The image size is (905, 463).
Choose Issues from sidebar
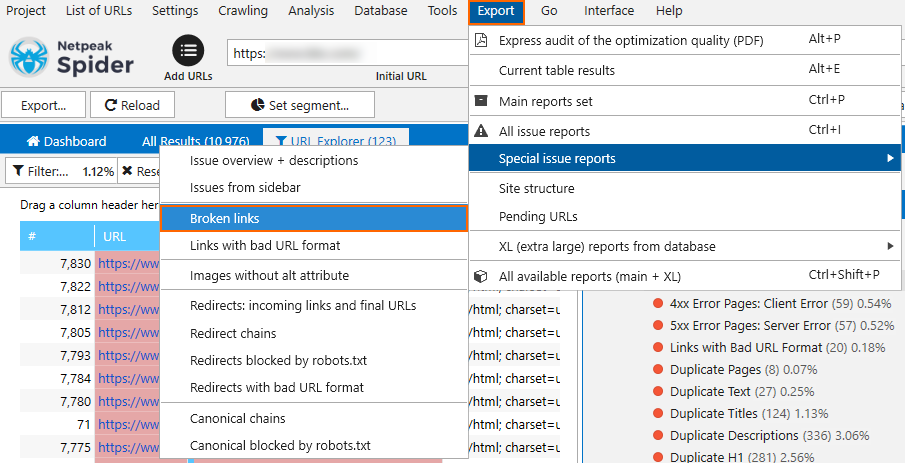313,187
